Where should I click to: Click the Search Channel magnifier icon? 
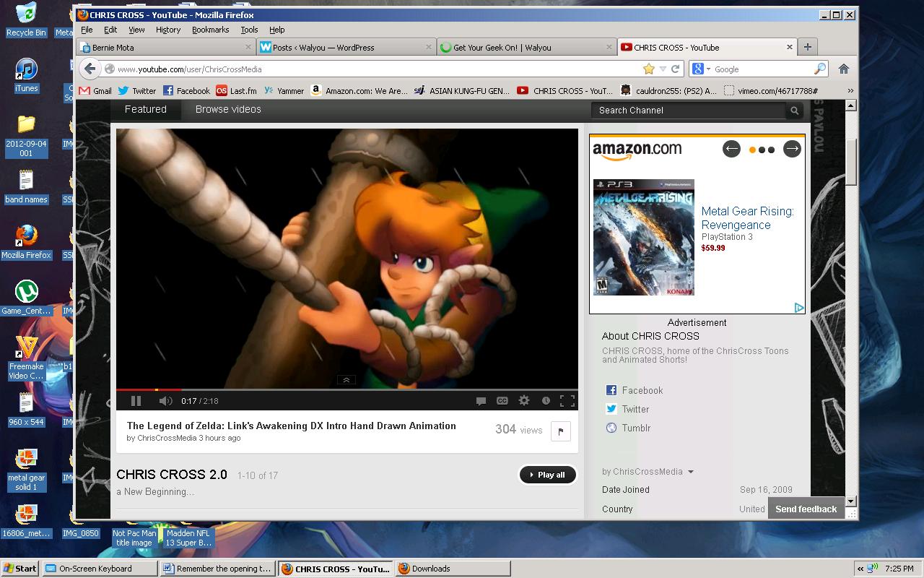pos(794,111)
